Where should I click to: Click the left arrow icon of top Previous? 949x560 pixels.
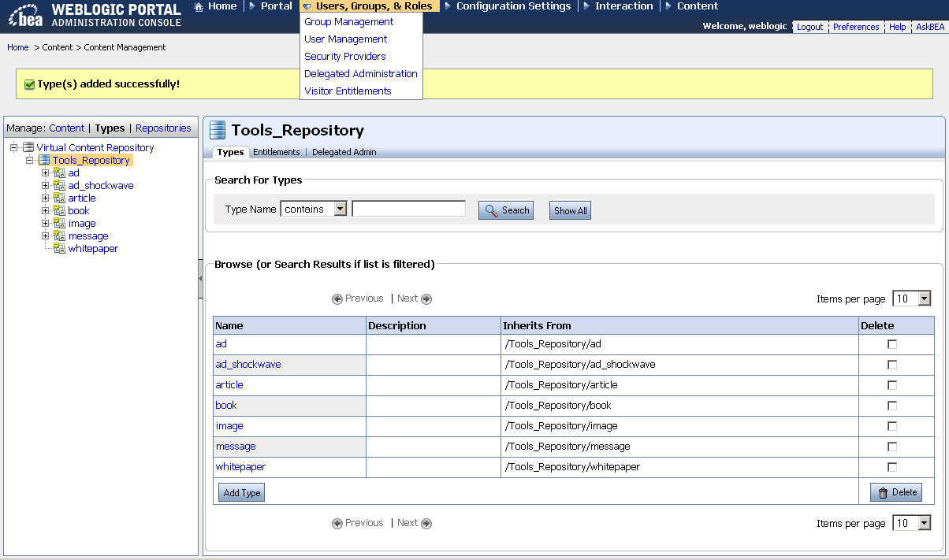(337, 299)
